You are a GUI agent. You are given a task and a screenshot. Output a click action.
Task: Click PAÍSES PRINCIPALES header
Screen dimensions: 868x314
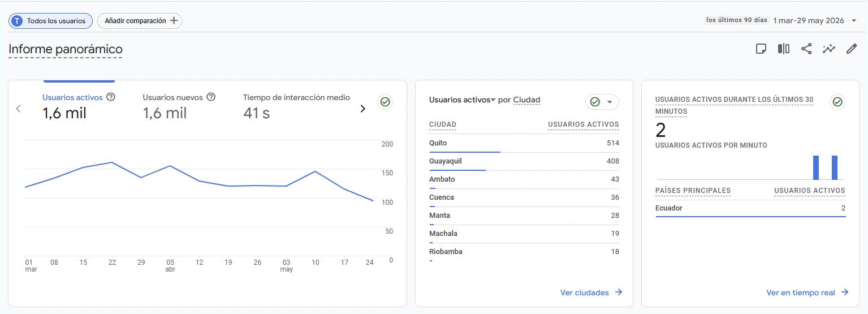point(693,191)
